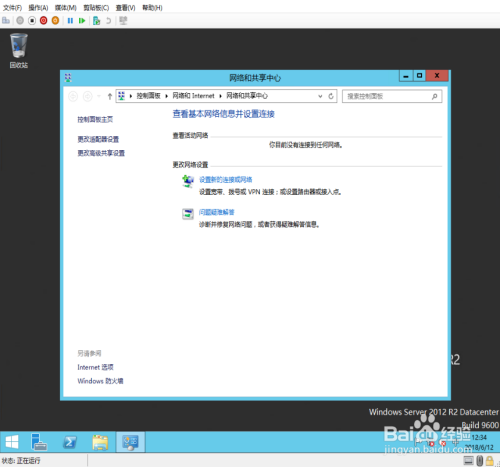Open the 剪贴板(C) menu
The width and height of the screenshot is (500, 467).
point(96,8)
